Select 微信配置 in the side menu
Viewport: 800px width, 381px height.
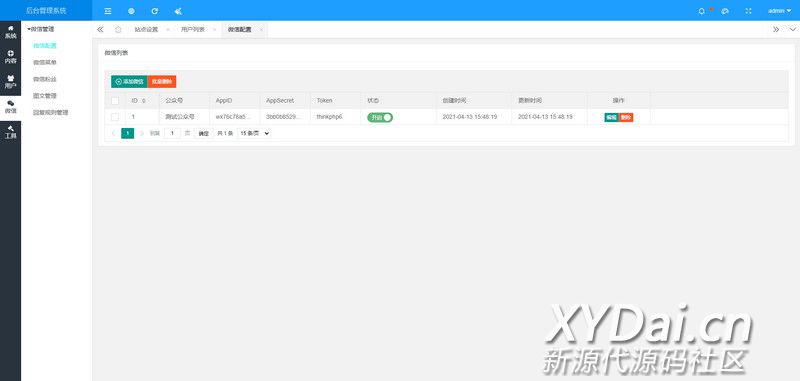(45, 46)
